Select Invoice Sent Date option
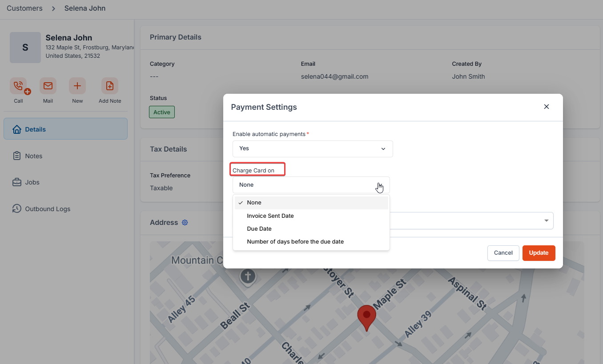The width and height of the screenshot is (603, 364). click(x=311, y=216)
